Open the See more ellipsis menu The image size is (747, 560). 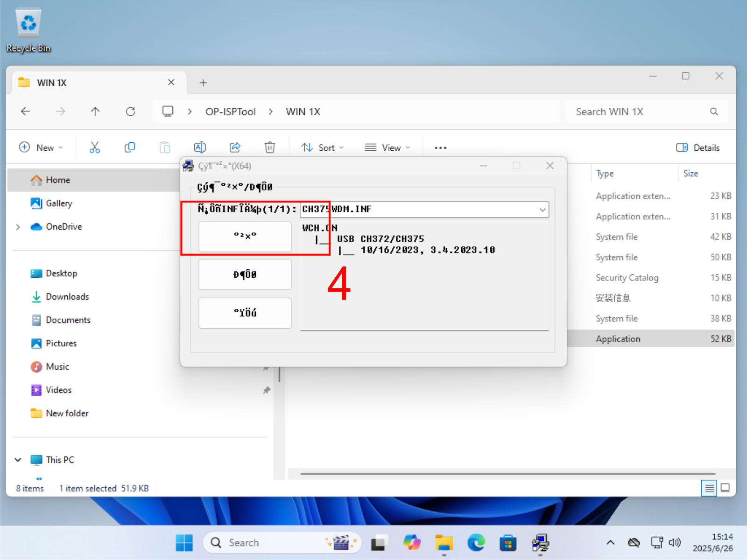(440, 147)
